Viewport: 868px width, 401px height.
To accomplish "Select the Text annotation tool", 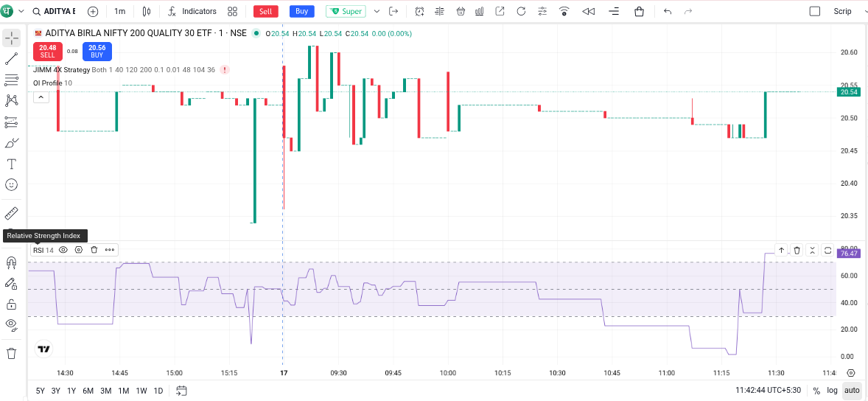I will coord(12,164).
